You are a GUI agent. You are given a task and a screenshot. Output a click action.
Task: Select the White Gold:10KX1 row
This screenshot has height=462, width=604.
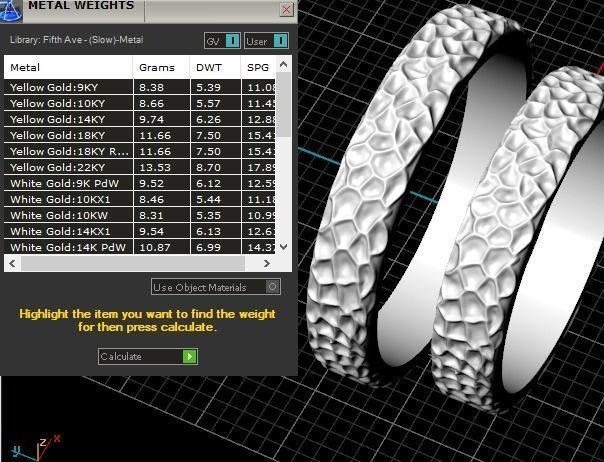tap(139, 199)
